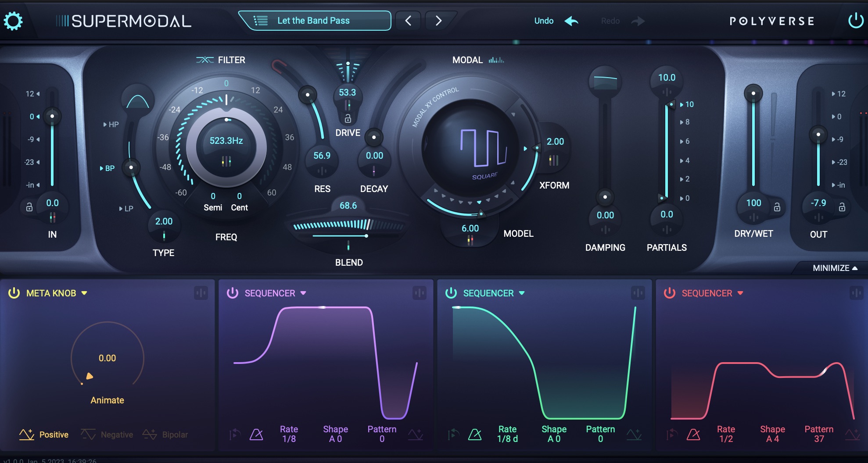Click the preset list icon
The width and height of the screenshot is (868, 463).
(x=261, y=21)
